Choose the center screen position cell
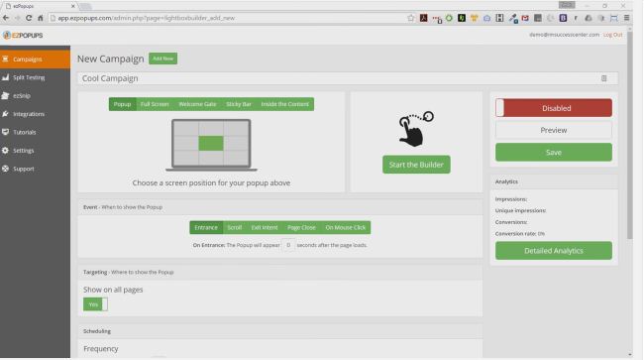Screen dimensions: 644x360 point(211,144)
